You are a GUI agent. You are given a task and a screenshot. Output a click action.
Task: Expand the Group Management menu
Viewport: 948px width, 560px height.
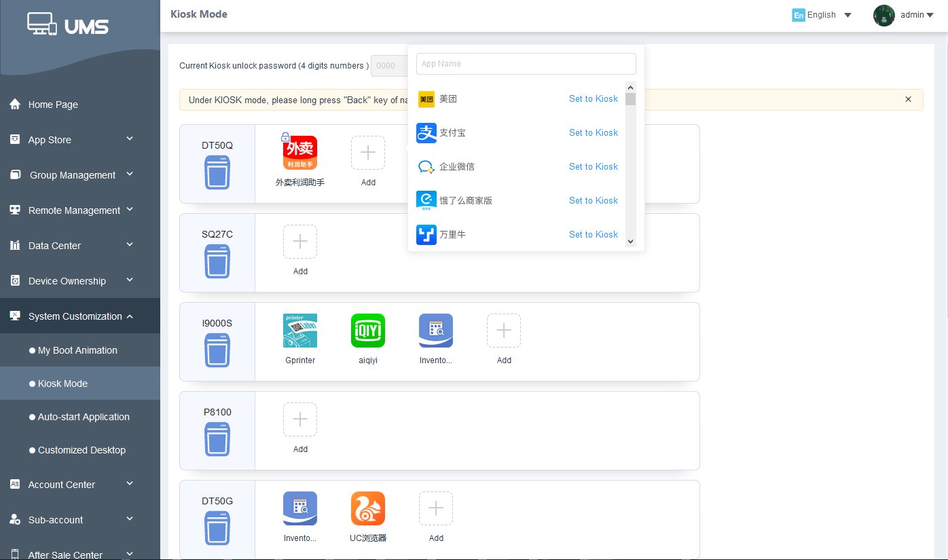130,174
